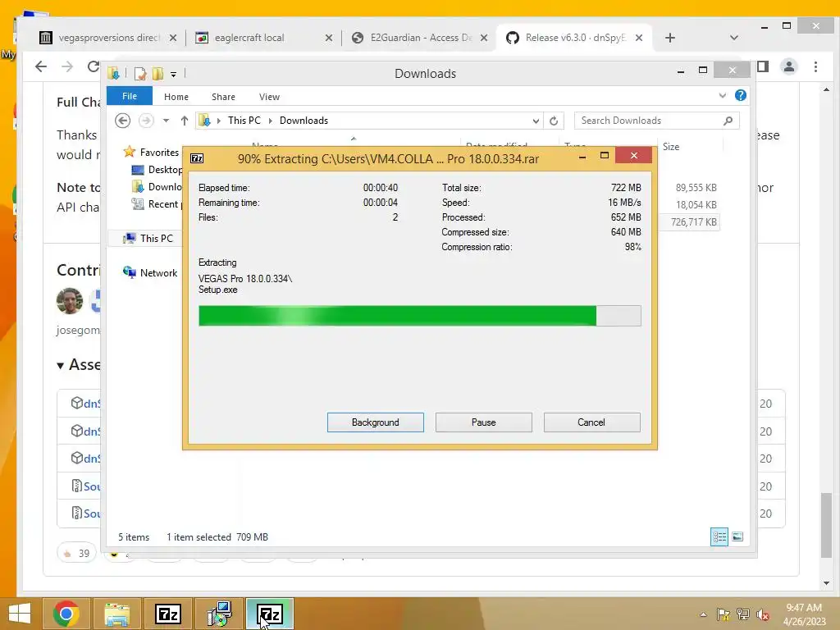Collapse the Assets section on GitHub
Image resolution: width=840 pixels, height=630 pixels.
[x=61, y=365]
